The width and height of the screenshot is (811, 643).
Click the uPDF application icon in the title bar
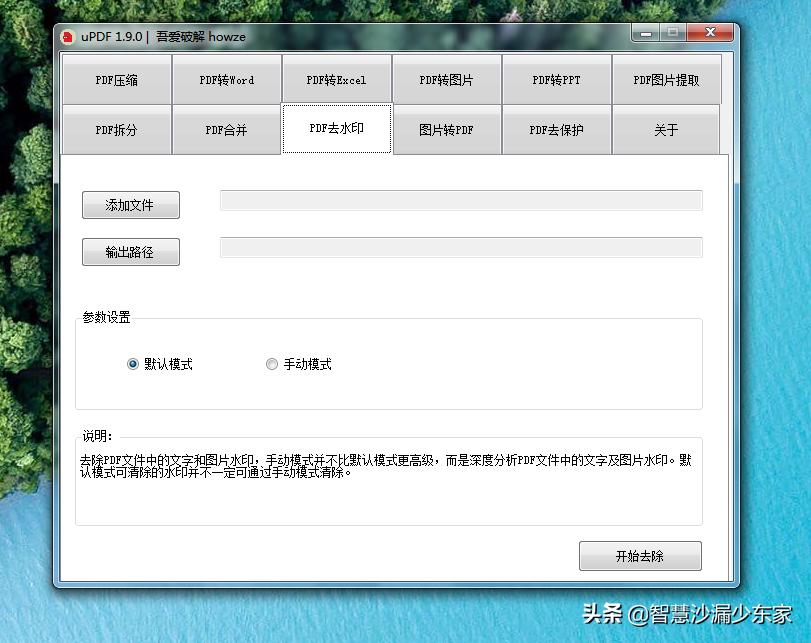tap(66, 34)
